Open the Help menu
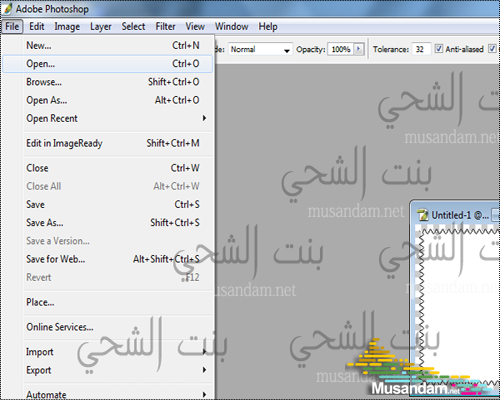This screenshot has width=500, height=400. coord(268,26)
